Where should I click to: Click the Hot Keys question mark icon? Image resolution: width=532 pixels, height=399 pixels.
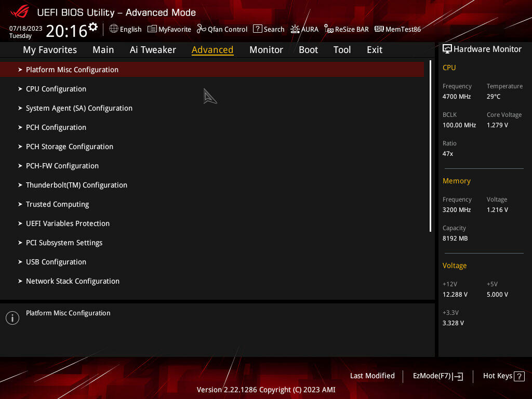[519, 376]
